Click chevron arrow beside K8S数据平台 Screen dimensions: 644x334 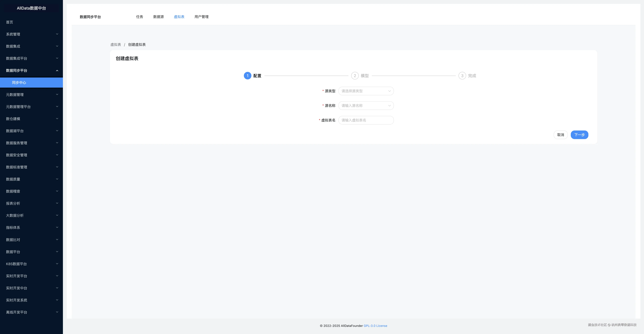point(57,264)
